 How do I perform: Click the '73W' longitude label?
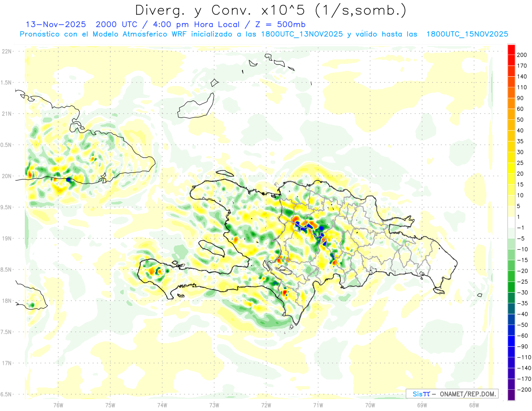tap(214, 405)
